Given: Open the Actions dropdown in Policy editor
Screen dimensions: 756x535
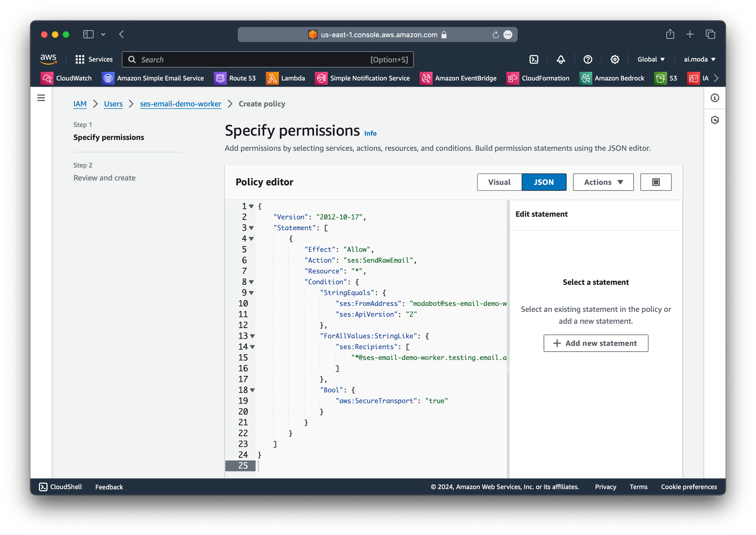Looking at the screenshot, I should pos(603,182).
